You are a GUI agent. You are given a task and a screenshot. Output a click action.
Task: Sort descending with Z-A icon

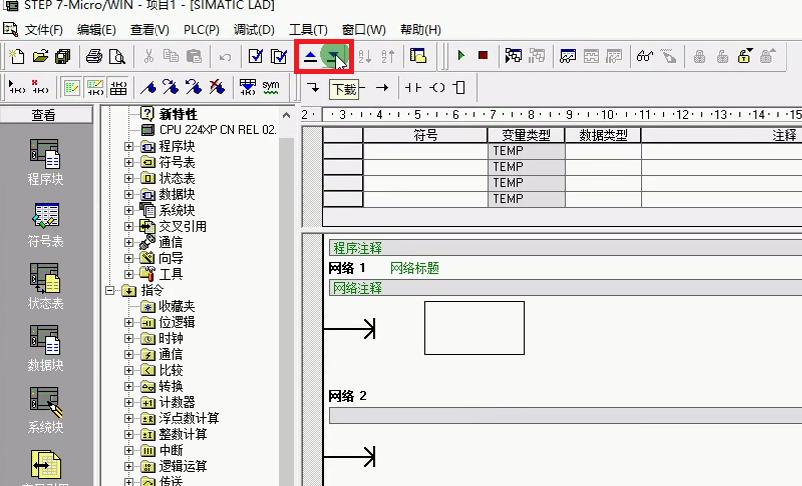[x=388, y=56]
